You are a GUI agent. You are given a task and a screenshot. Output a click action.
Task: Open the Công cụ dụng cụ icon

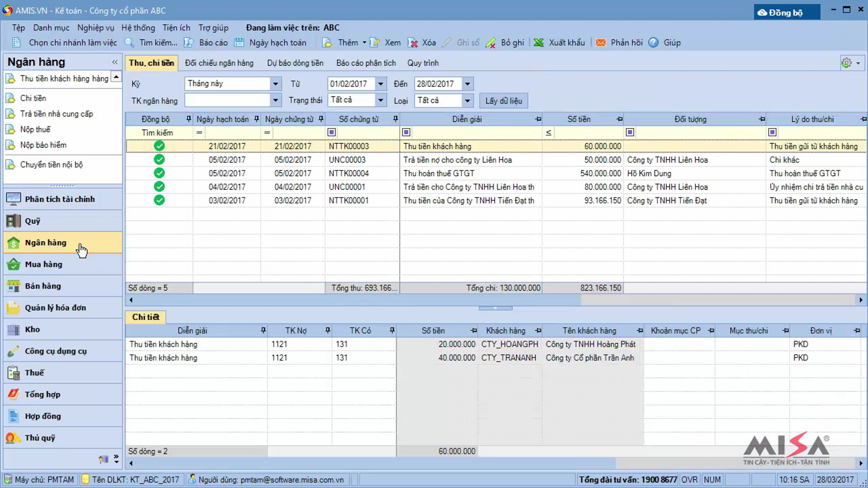(x=13, y=351)
